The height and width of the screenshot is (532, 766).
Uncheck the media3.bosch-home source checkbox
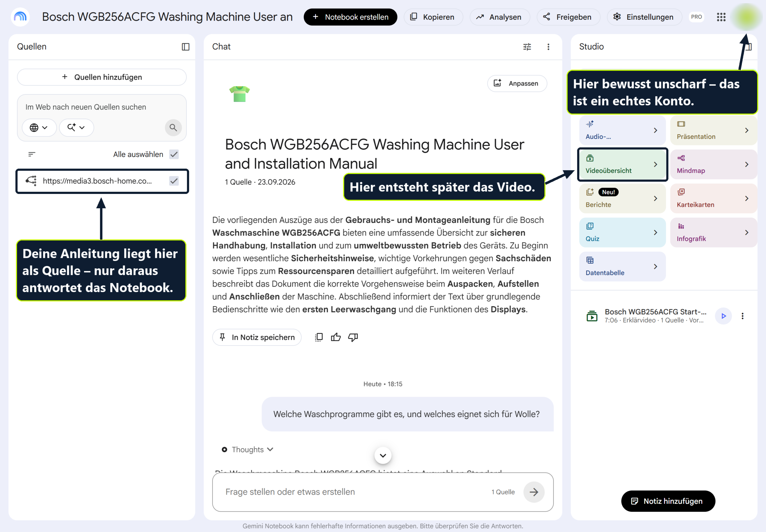[x=174, y=181]
